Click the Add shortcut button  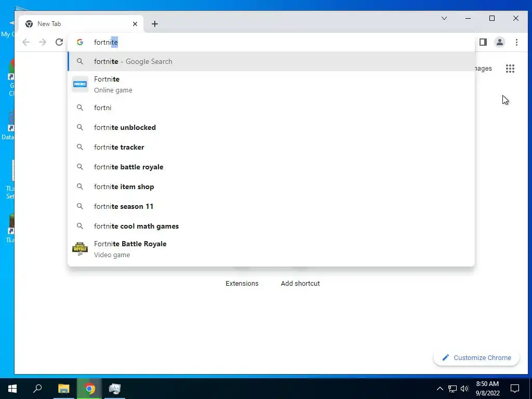pos(300,283)
